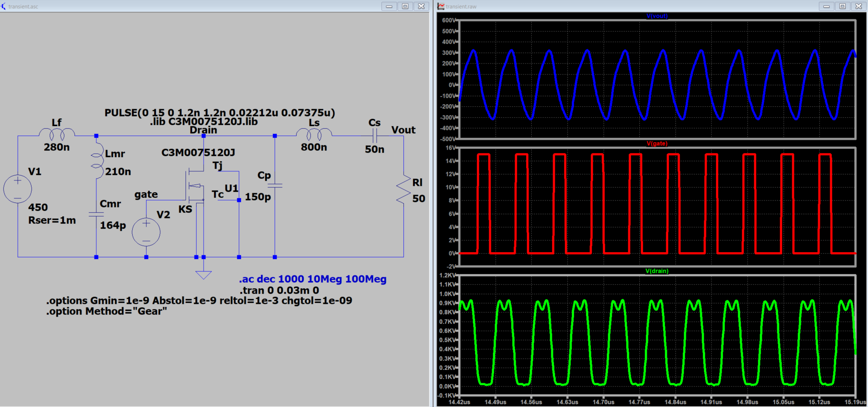Select the V(gate) trace label
This screenshot has width=868, height=407.
[657, 143]
